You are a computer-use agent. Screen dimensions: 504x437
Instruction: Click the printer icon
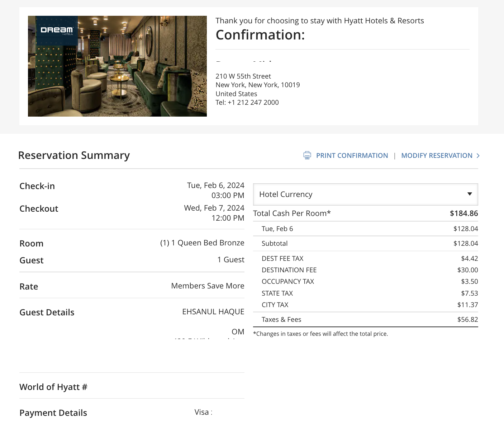[307, 155]
